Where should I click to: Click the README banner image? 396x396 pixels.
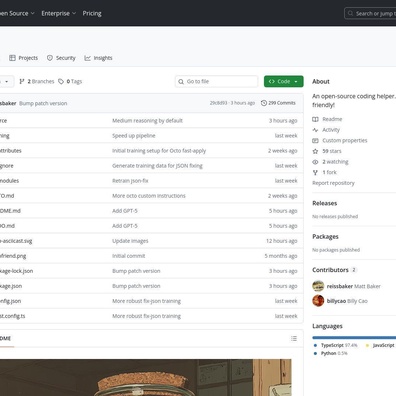pos(146,377)
